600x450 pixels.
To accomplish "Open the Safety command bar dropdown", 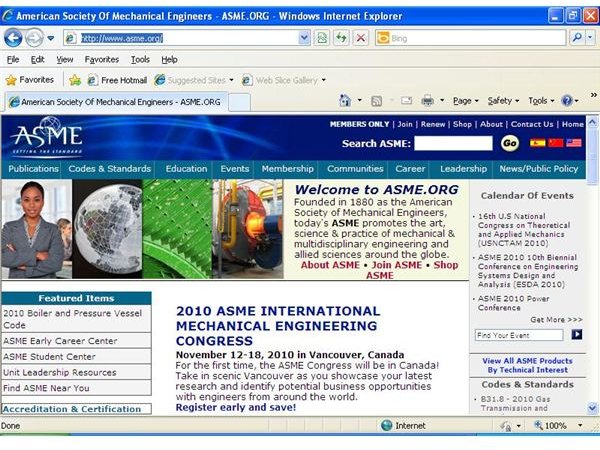I will [503, 101].
